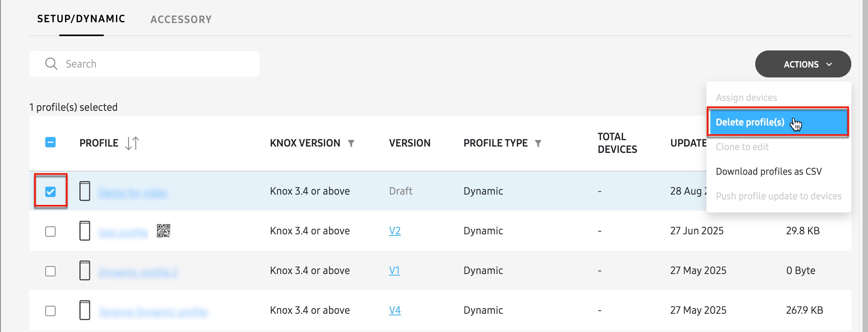This screenshot has height=332, width=868.
Task: Click device icon of the Draft profile
Action: point(85,191)
